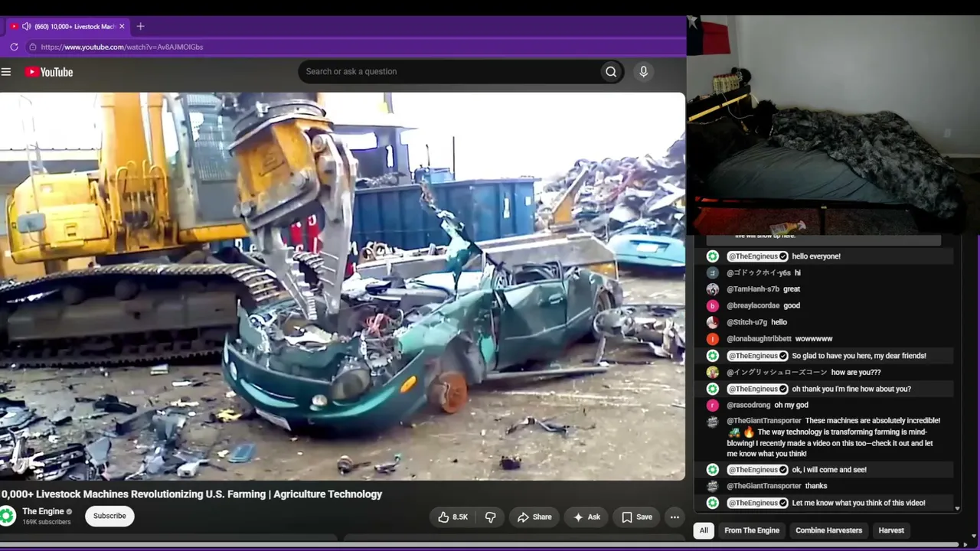
Task: Mute the tab via speaker icon
Action: (x=27, y=26)
